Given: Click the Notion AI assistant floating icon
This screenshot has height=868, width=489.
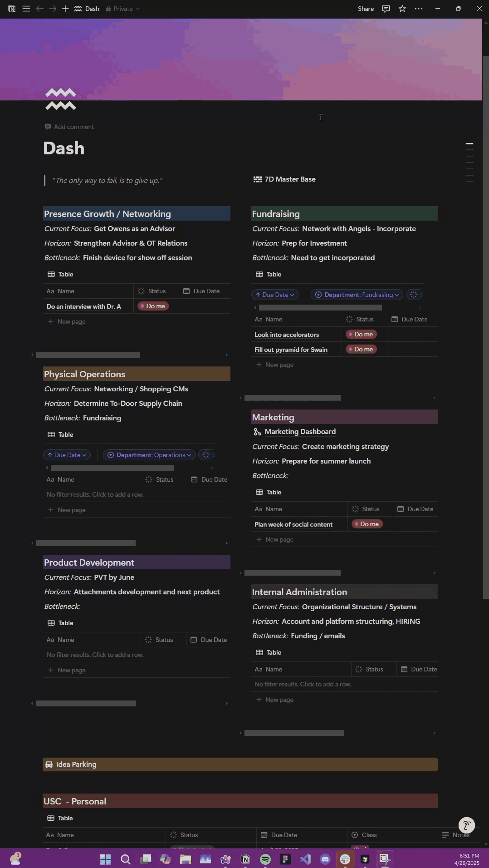Looking at the screenshot, I should click(x=466, y=825).
